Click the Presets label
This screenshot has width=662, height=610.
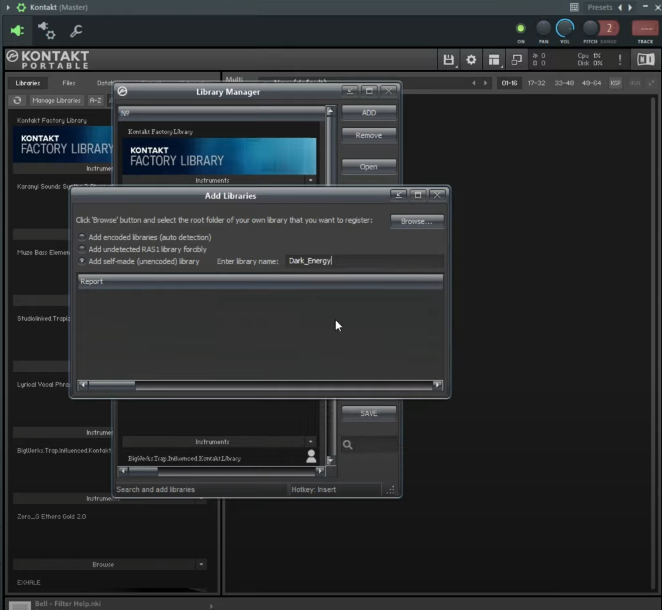pos(600,7)
